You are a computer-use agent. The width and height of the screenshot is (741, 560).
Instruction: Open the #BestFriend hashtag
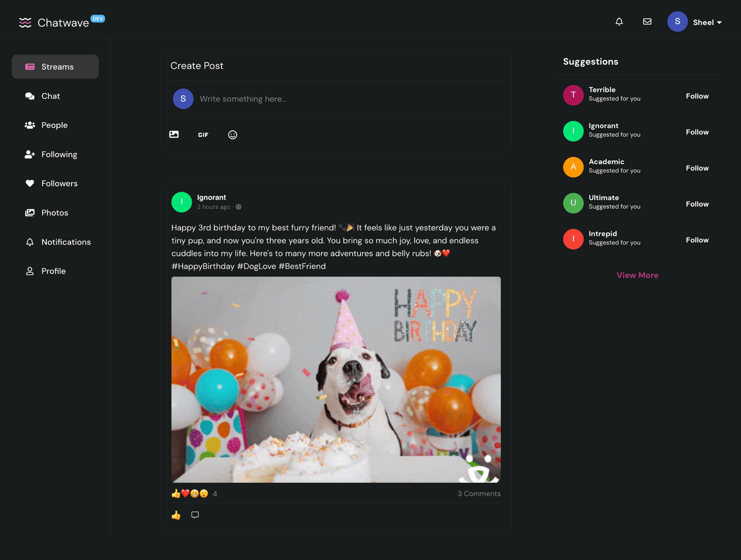[302, 266]
